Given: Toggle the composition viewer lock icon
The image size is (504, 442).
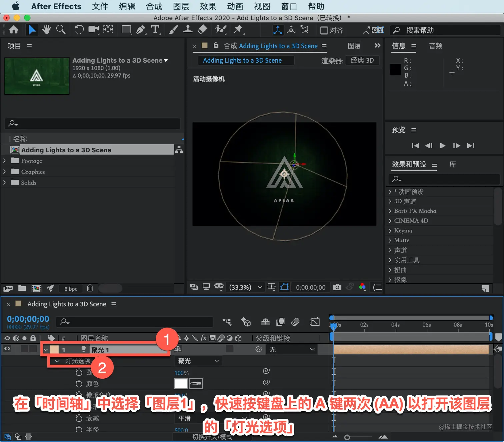Looking at the screenshot, I should 216,45.
